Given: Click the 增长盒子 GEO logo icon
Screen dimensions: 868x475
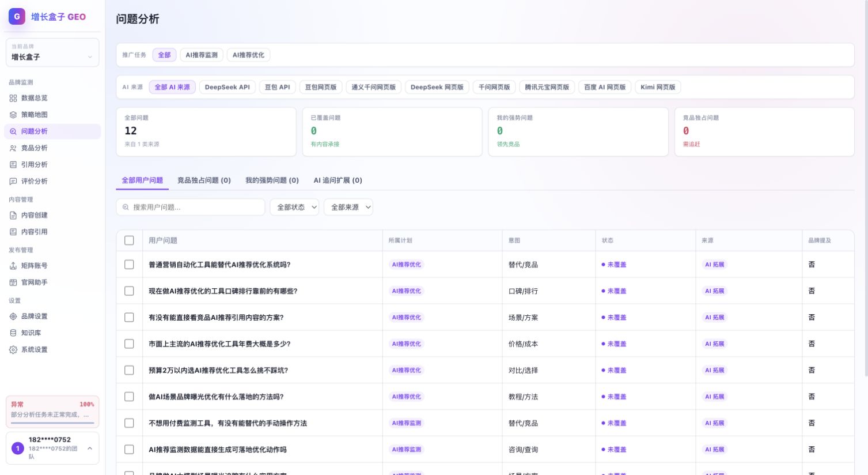Looking at the screenshot, I should [17, 16].
